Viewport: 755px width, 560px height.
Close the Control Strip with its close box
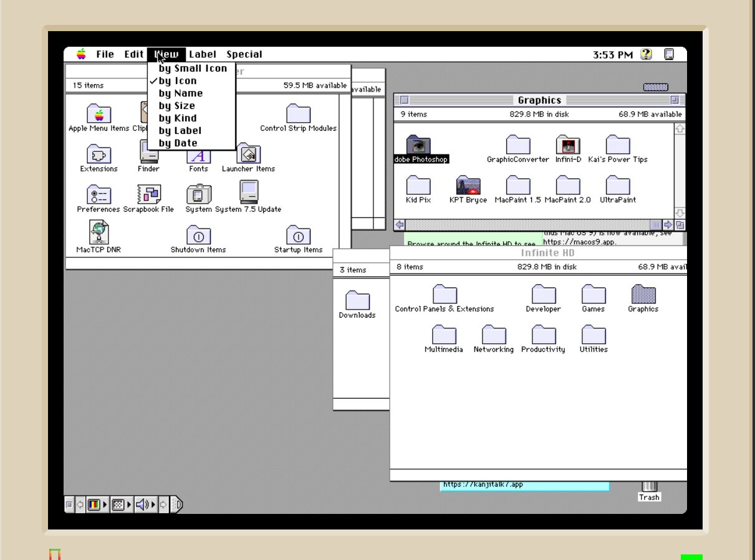click(x=69, y=505)
